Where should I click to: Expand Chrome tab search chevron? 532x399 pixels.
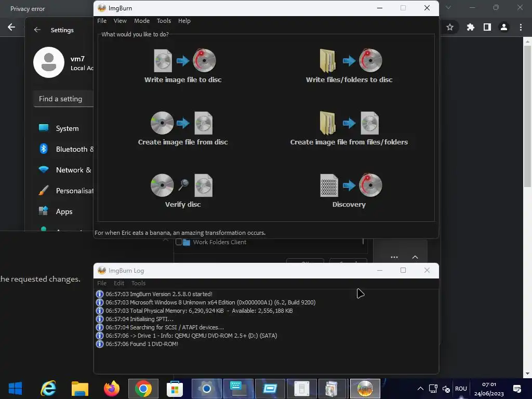(448, 7)
